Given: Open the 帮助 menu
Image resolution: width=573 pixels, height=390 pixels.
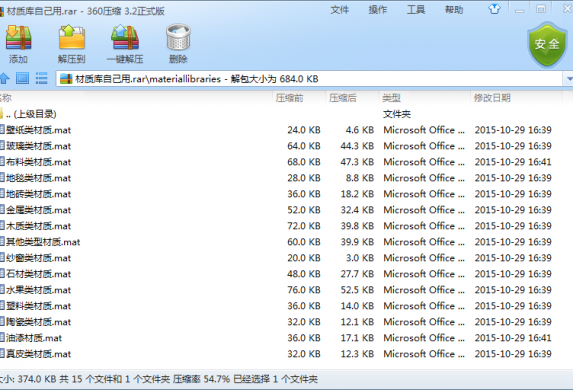Looking at the screenshot, I should pos(454,10).
